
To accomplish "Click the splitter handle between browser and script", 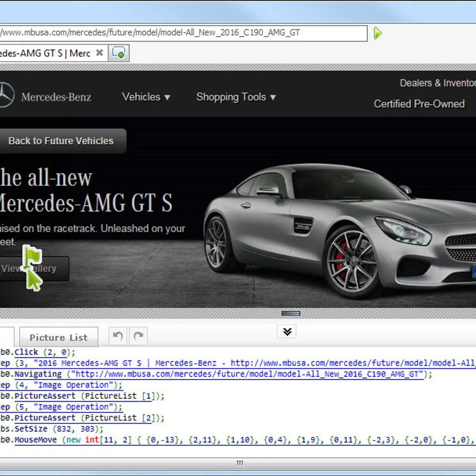I will click(291, 313).
